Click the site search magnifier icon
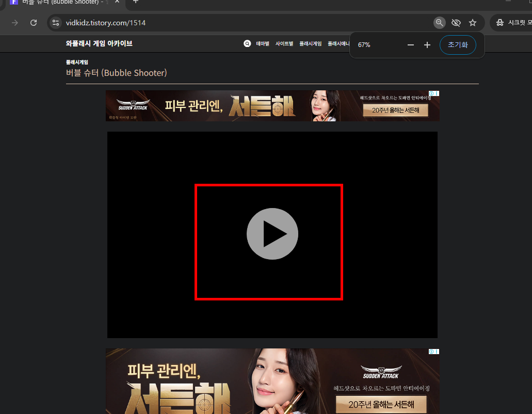Image resolution: width=532 pixels, height=414 pixels. click(247, 43)
